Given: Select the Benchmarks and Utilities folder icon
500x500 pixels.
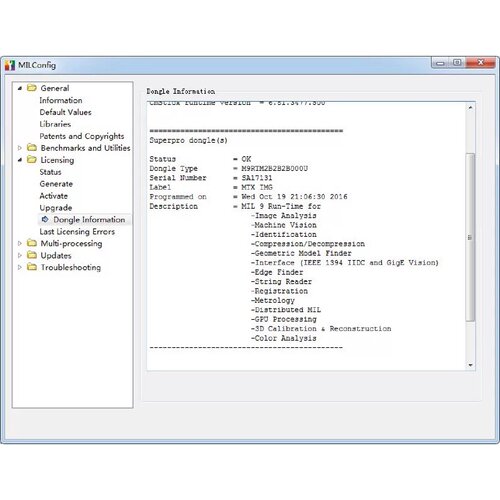Looking at the screenshot, I should click(32, 148).
